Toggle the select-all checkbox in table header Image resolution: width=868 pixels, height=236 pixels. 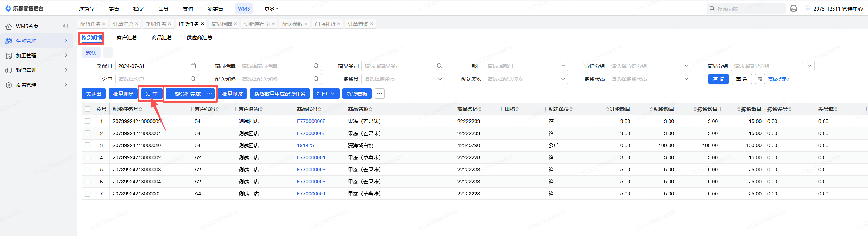tap(88, 109)
